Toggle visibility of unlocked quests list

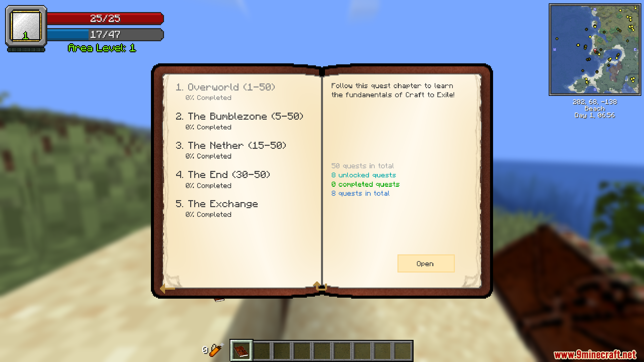click(x=362, y=175)
